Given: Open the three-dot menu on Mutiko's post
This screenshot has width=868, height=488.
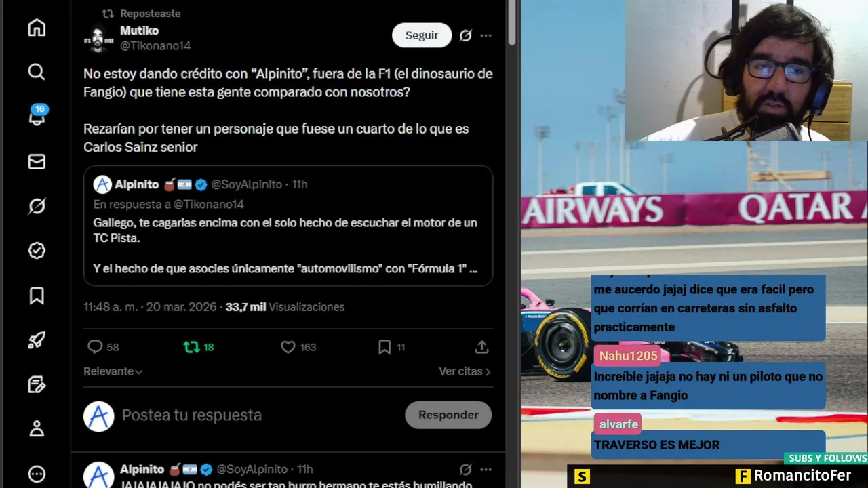Looking at the screenshot, I should pyautogui.click(x=486, y=35).
